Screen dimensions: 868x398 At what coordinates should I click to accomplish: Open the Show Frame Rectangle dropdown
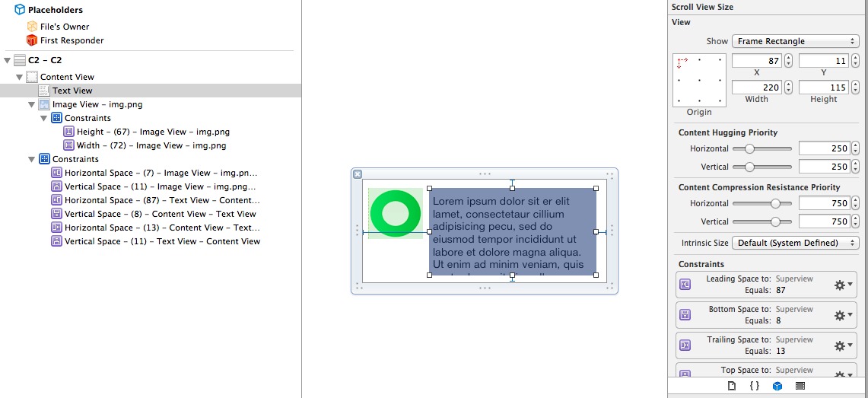click(796, 41)
